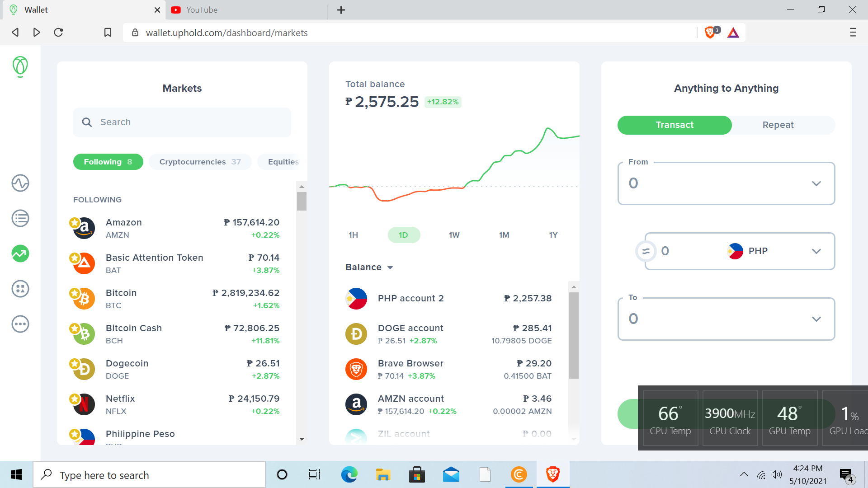Select the markets trending-chart sidebar icon
This screenshot has height=488, width=868.
click(x=20, y=253)
